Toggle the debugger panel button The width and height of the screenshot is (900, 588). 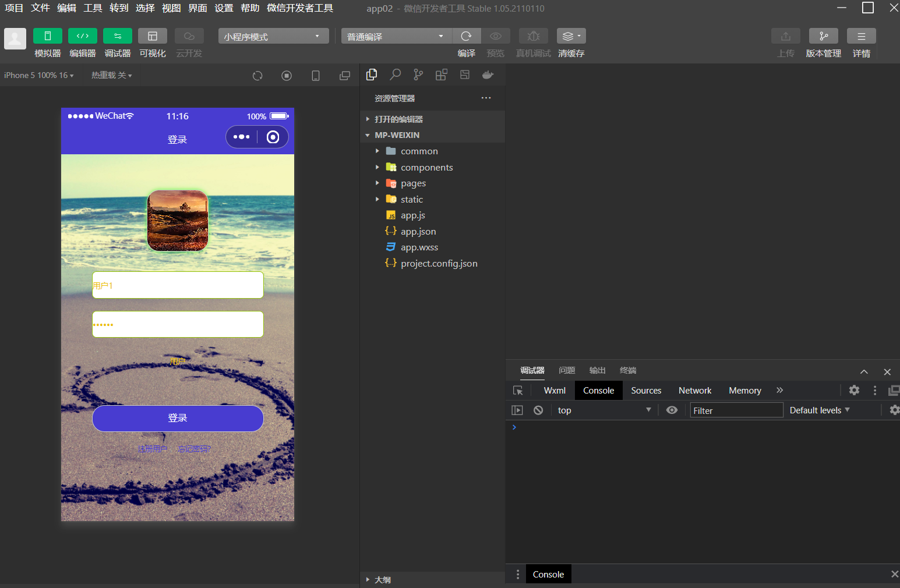point(118,36)
